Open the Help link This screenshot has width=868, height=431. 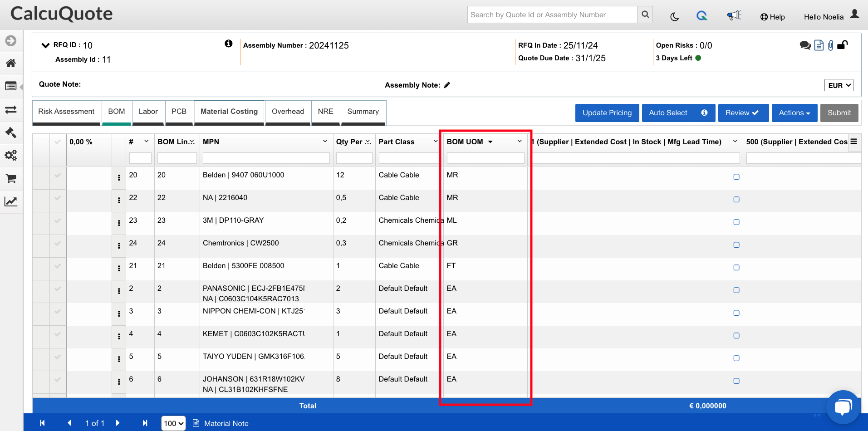coord(772,17)
